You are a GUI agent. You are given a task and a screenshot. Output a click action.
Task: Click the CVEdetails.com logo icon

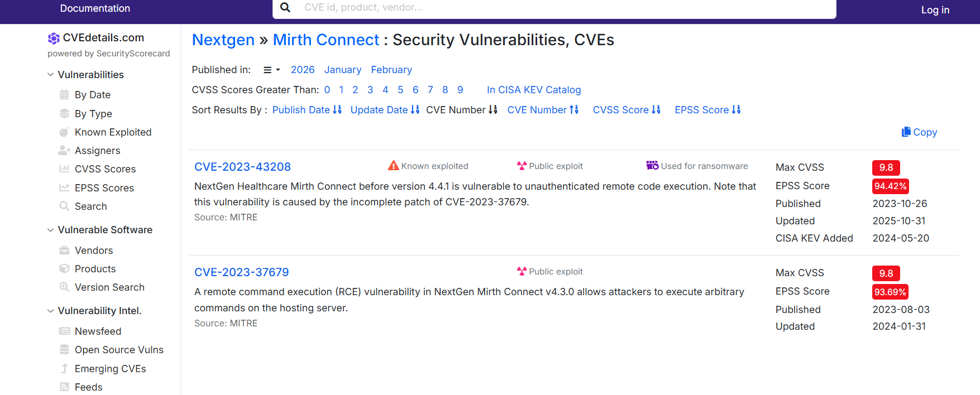tap(54, 38)
